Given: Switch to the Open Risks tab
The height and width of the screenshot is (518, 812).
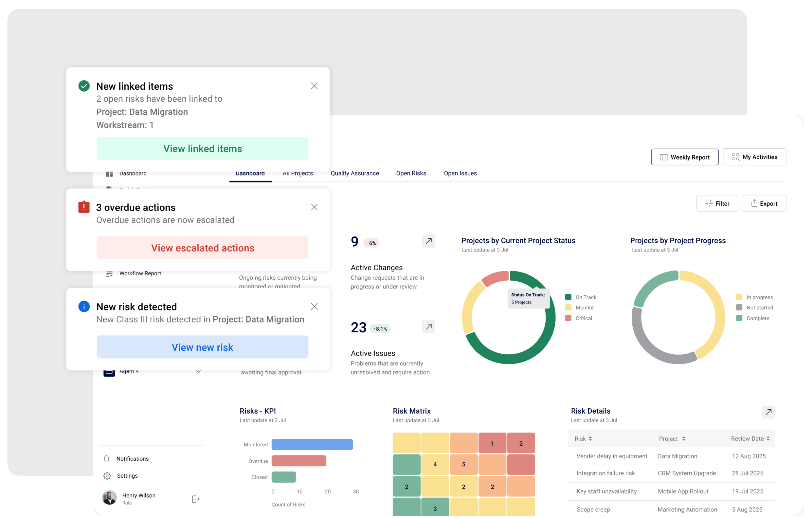Looking at the screenshot, I should coord(411,173).
